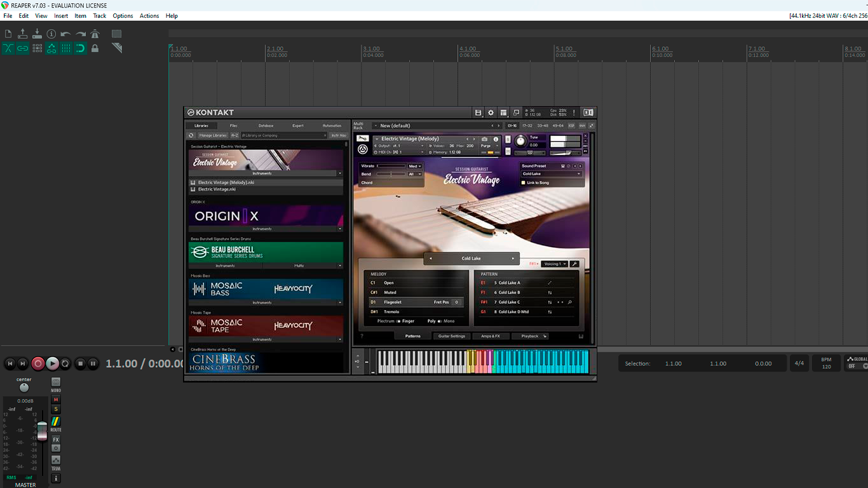
Task: Select the Flagelet D1 melody row
Action: click(416, 302)
